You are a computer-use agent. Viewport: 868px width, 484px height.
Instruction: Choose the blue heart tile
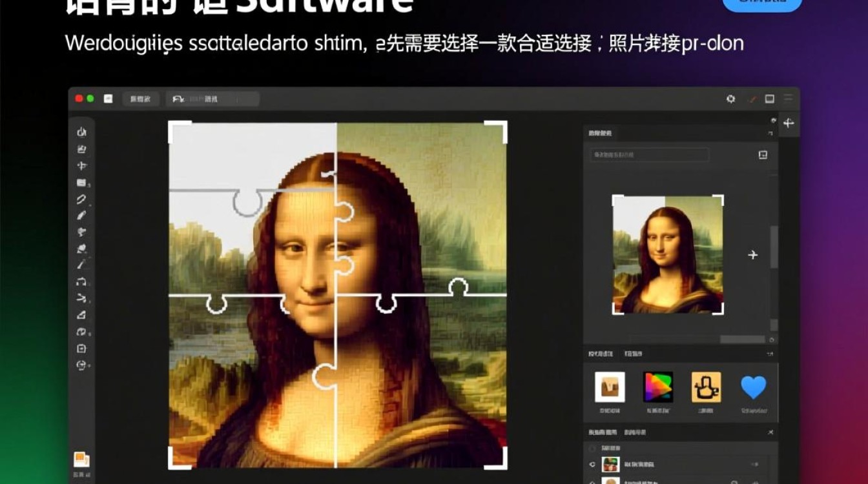753,387
